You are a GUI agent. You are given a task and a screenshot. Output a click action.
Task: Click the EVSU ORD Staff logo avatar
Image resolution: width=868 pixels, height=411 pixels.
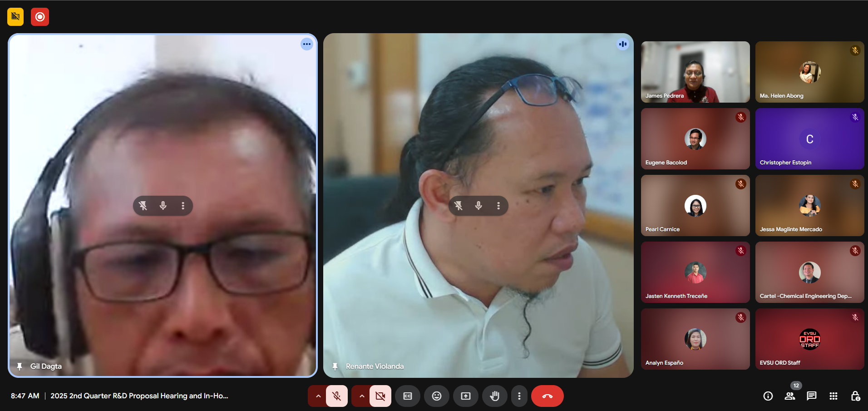(810, 339)
